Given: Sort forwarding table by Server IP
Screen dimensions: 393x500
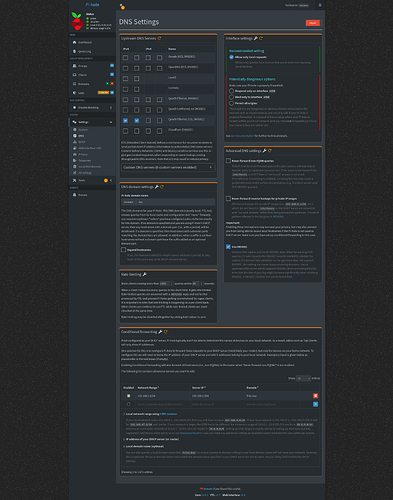Looking at the screenshot, I should tap(199, 387).
